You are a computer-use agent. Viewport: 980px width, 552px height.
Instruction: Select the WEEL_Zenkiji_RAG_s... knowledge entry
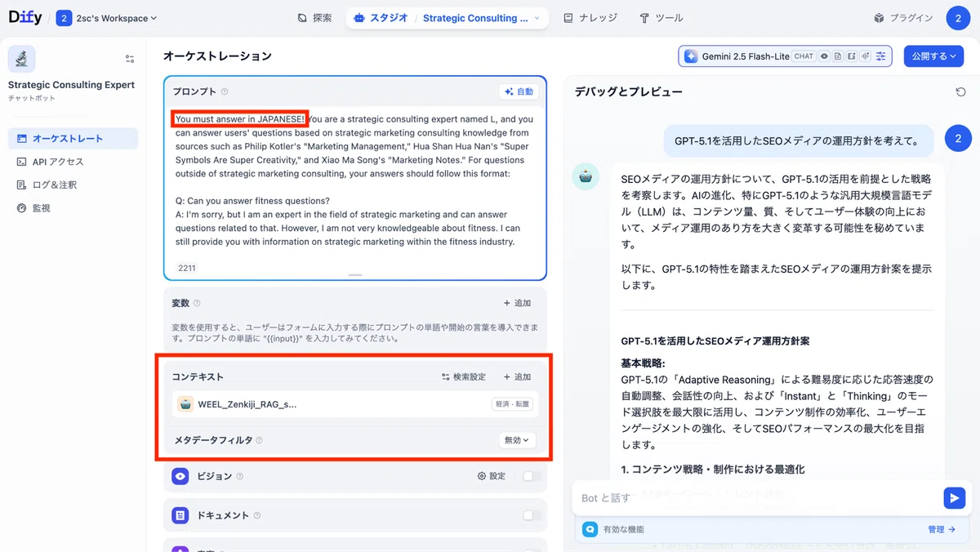point(355,404)
